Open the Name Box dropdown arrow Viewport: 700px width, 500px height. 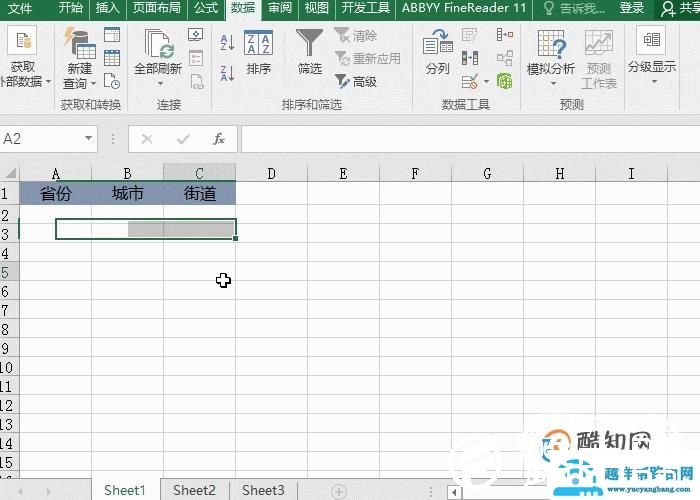[89, 138]
